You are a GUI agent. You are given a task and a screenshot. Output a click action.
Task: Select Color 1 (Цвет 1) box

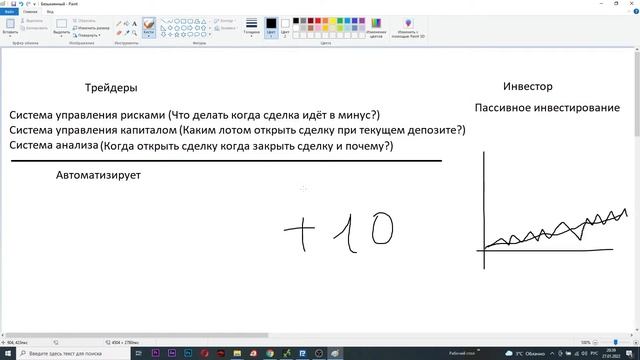(271, 27)
